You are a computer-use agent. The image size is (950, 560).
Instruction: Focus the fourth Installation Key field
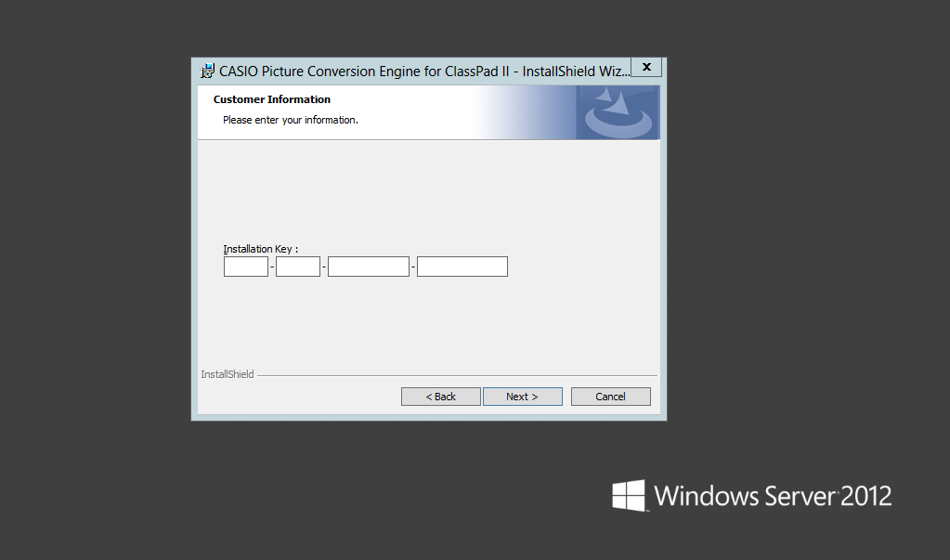point(462,267)
